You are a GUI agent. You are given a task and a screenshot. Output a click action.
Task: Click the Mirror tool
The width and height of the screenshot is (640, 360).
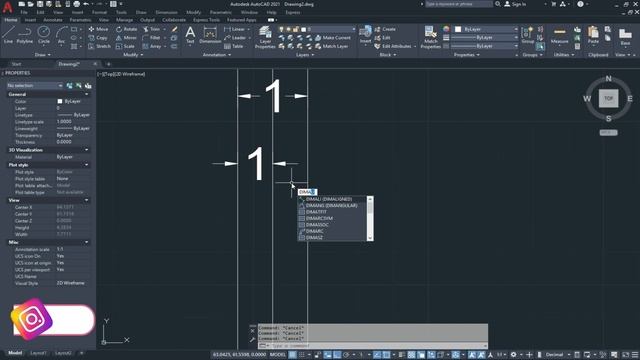[126, 38]
